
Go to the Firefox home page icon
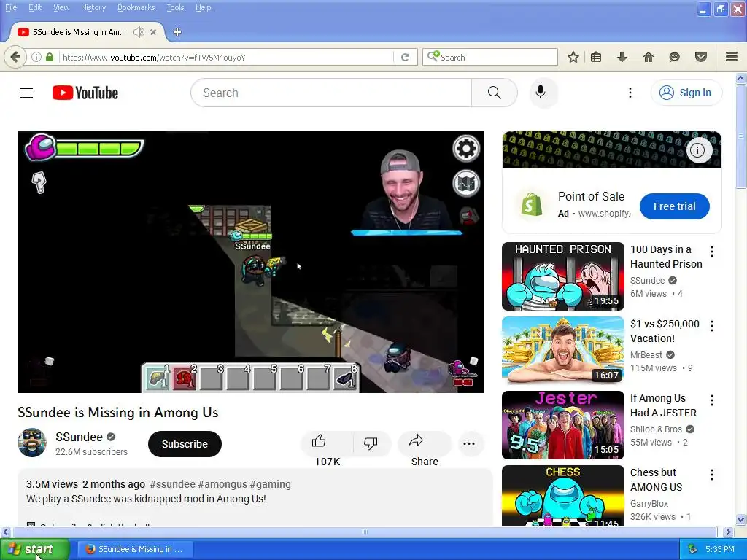[x=648, y=57]
